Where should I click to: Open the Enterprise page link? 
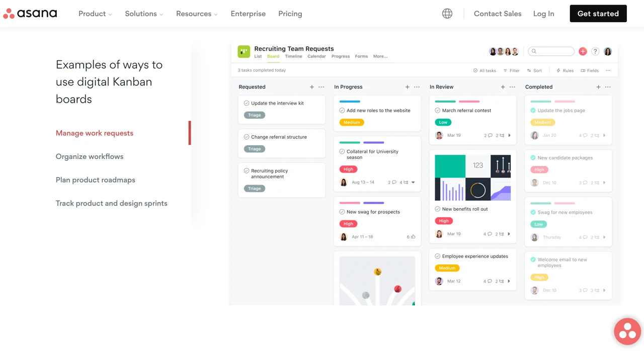(248, 14)
